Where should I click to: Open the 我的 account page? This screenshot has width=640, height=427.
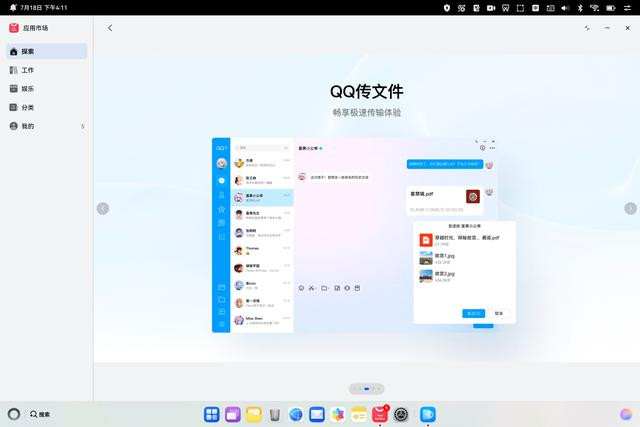47,126
